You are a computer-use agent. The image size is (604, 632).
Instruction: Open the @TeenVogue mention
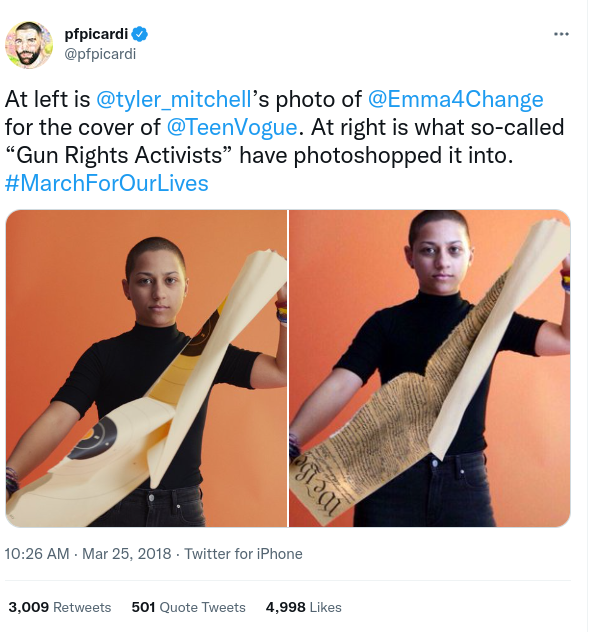(232, 127)
